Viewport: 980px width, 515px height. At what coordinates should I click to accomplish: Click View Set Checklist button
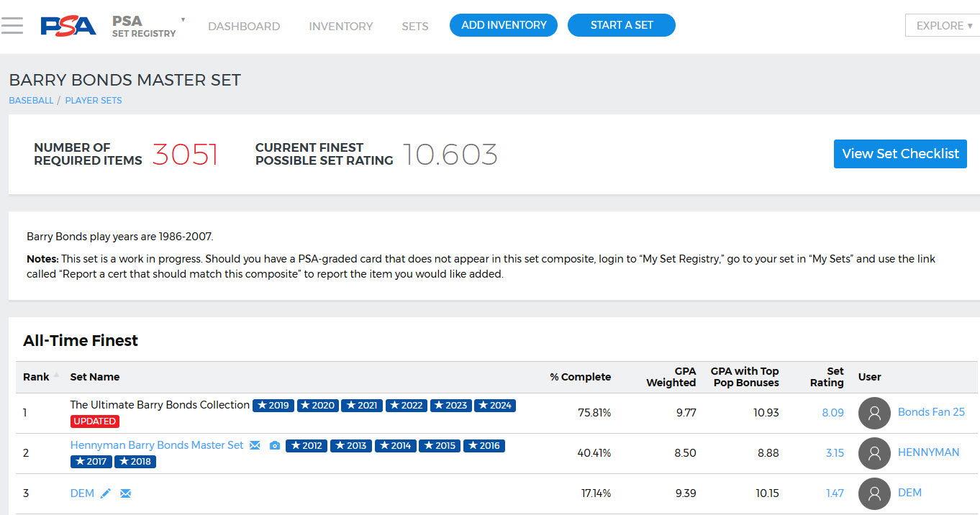tap(900, 154)
